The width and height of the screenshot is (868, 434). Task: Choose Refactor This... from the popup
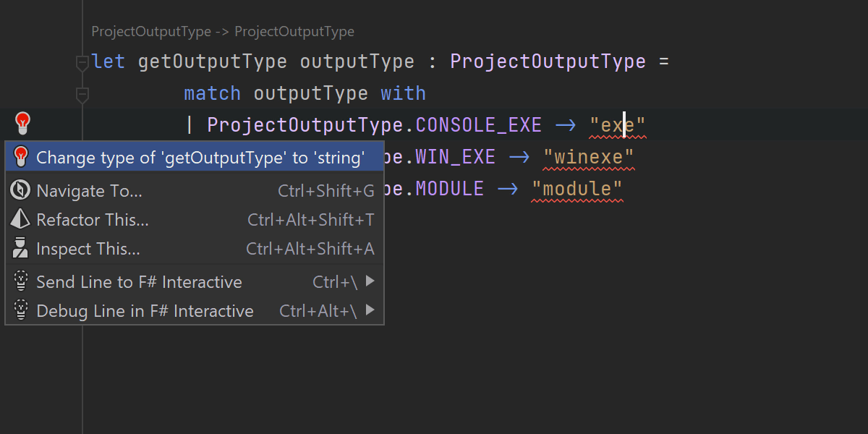[93, 220]
